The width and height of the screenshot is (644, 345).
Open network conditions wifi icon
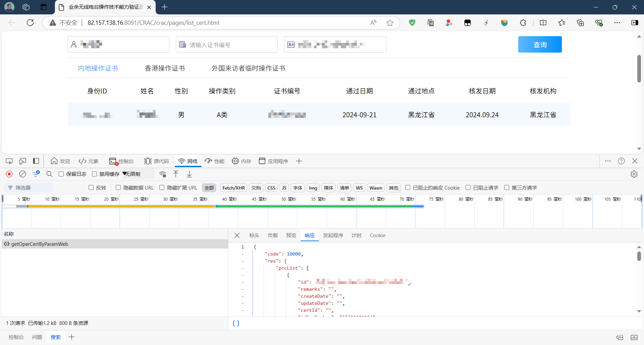163,174
